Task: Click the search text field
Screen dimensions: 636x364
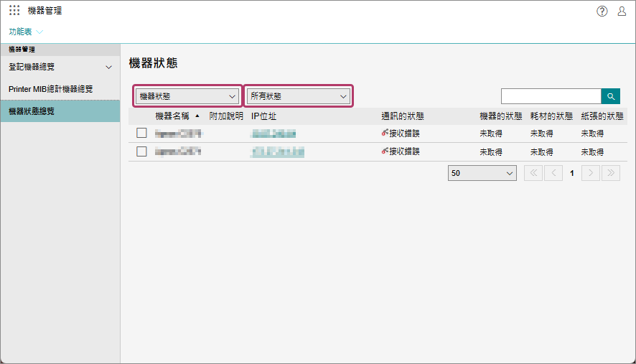Action: (551, 96)
